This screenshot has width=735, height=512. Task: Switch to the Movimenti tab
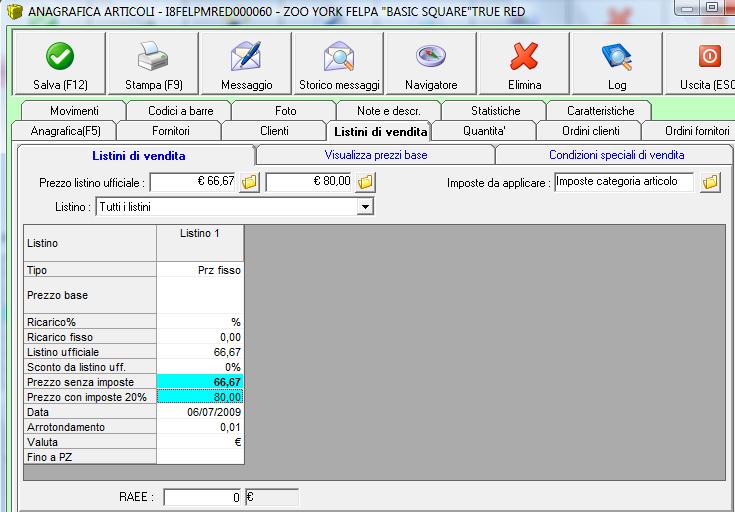click(x=74, y=111)
